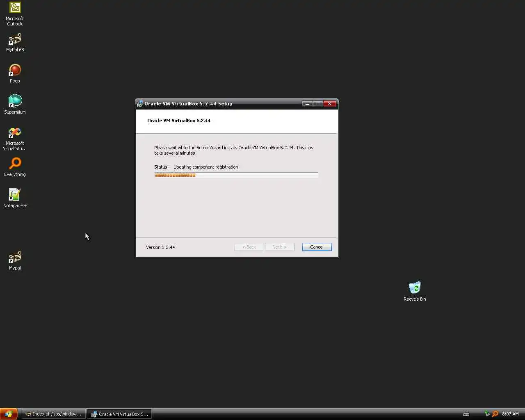
Task: Select the Microsoft Visual Studio desktop icon
Action: (x=15, y=139)
